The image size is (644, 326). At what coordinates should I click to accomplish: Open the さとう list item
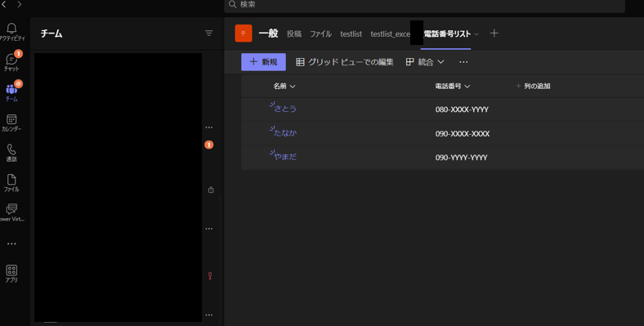point(285,109)
